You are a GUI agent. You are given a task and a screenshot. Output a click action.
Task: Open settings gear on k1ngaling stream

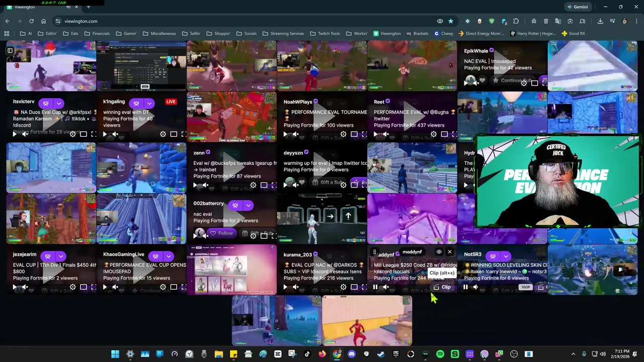coord(163,134)
